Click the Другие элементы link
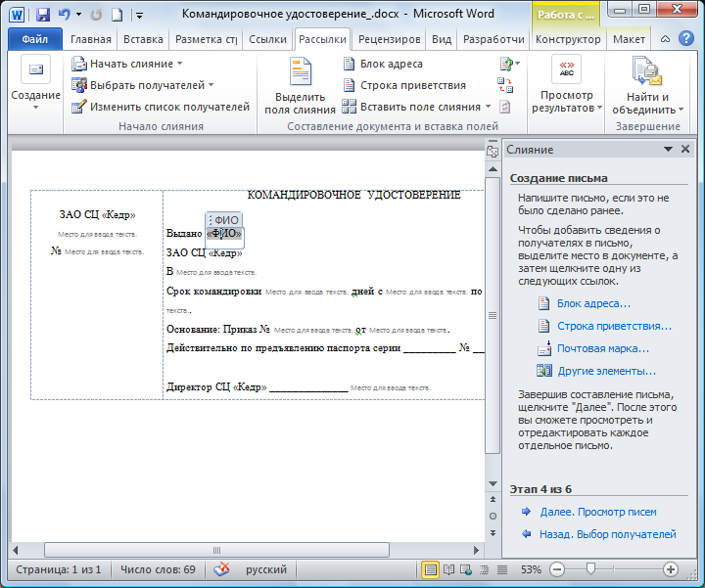The image size is (705, 588). (x=606, y=371)
